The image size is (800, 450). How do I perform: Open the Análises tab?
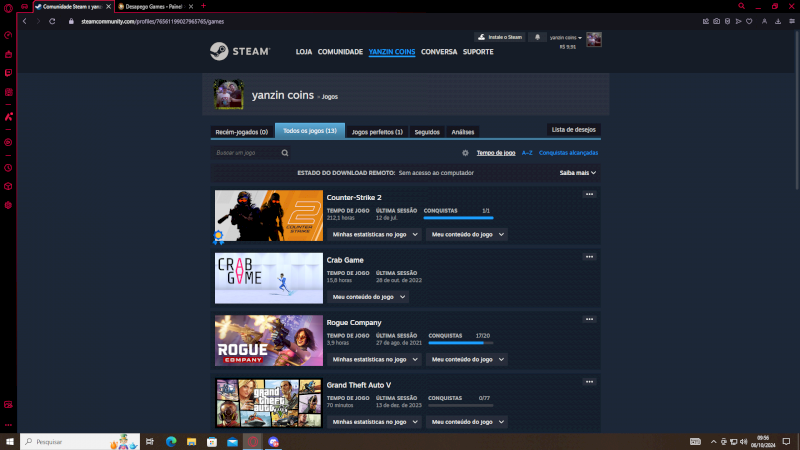[x=463, y=132]
